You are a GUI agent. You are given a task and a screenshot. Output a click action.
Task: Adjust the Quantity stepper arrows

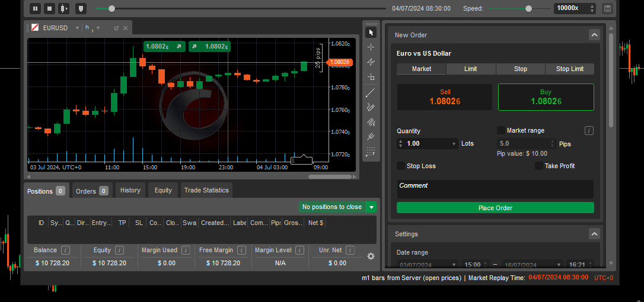click(400, 144)
